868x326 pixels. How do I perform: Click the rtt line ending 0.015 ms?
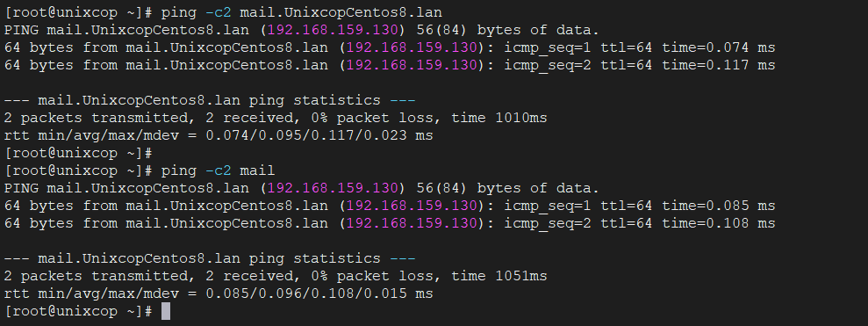click(219, 293)
